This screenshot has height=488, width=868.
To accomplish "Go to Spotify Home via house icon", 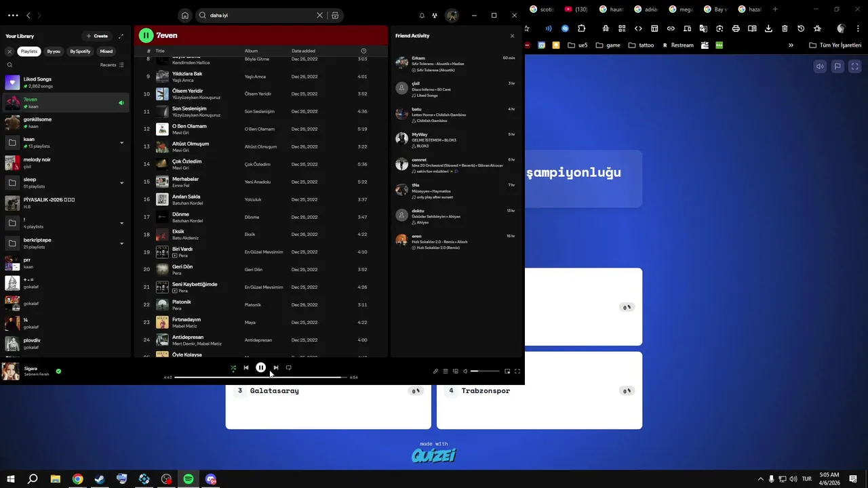I will (x=184, y=15).
